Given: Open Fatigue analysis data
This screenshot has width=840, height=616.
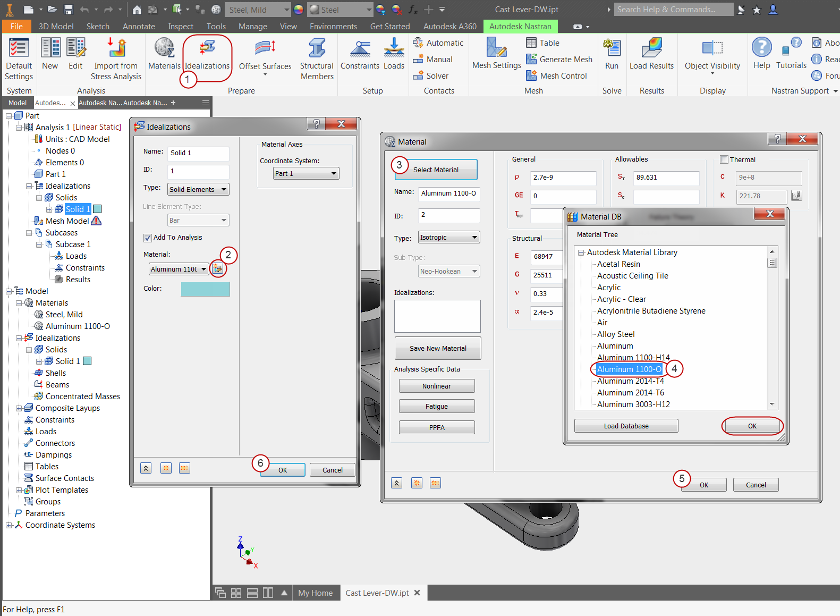Looking at the screenshot, I should (x=437, y=407).
